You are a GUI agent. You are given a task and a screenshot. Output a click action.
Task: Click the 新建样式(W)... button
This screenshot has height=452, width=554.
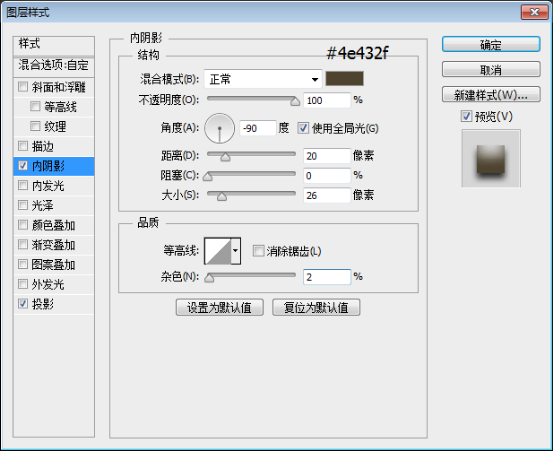click(491, 95)
